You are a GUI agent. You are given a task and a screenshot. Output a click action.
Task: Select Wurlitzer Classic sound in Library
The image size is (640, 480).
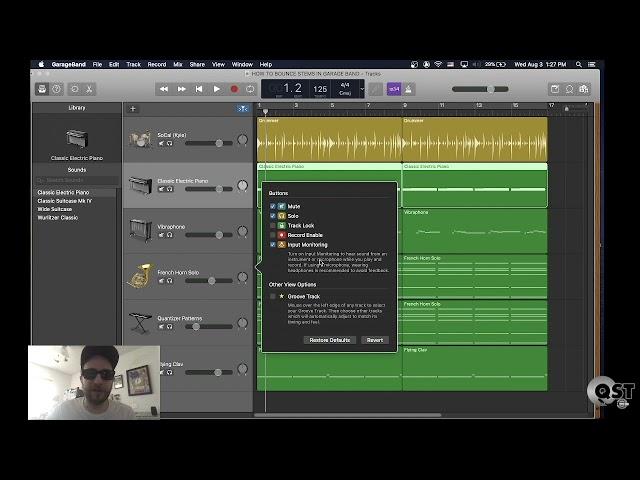click(x=58, y=218)
